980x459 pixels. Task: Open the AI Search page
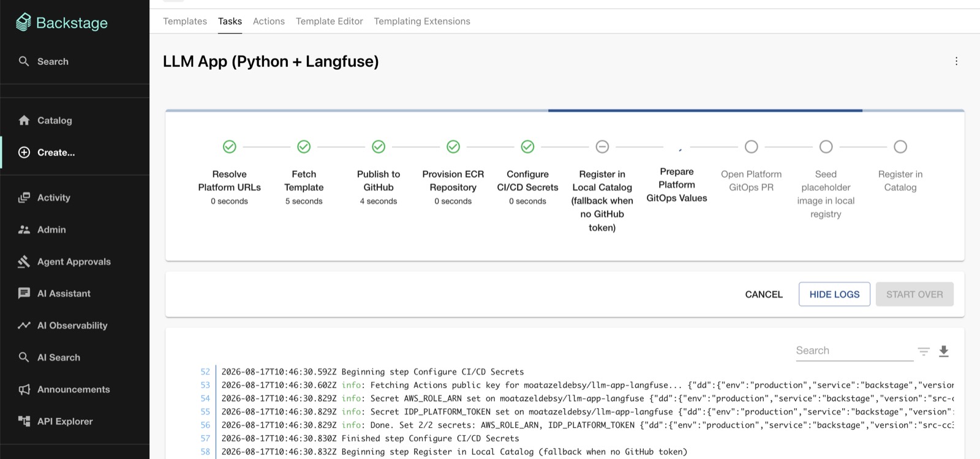coord(59,357)
